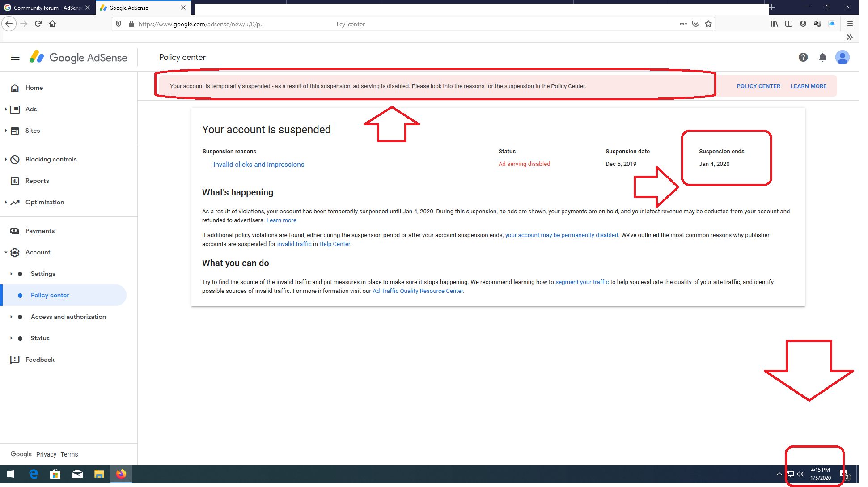Open the Privacy footer link
This screenshot has height=487, width=868.
[46, 454]
